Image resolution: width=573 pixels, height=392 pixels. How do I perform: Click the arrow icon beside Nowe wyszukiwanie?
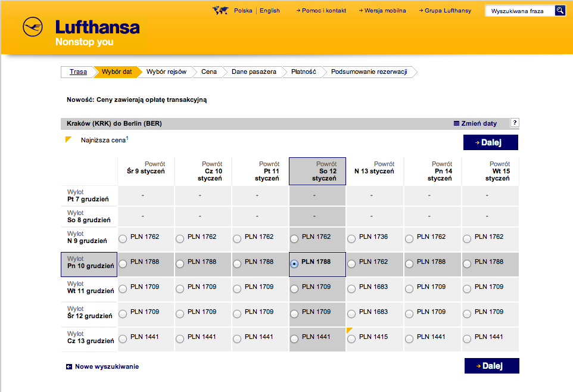pyautogui.click(x=69, y=366)
